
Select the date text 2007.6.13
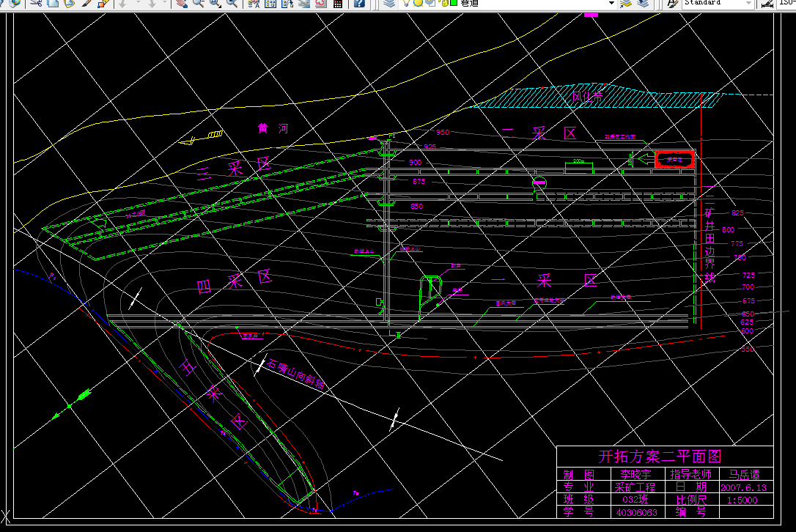[744, 488]
